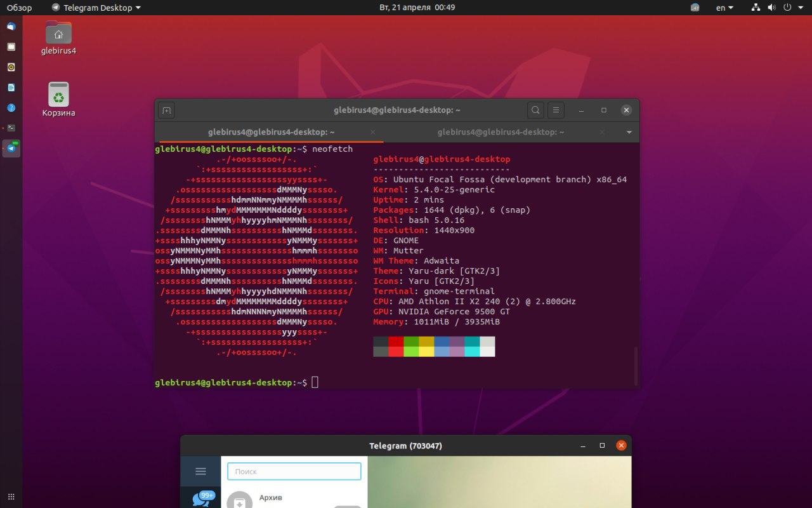Click the wired network icon in top bar
This screenshot has height=508, width=812.
click(x=756, y=8)
